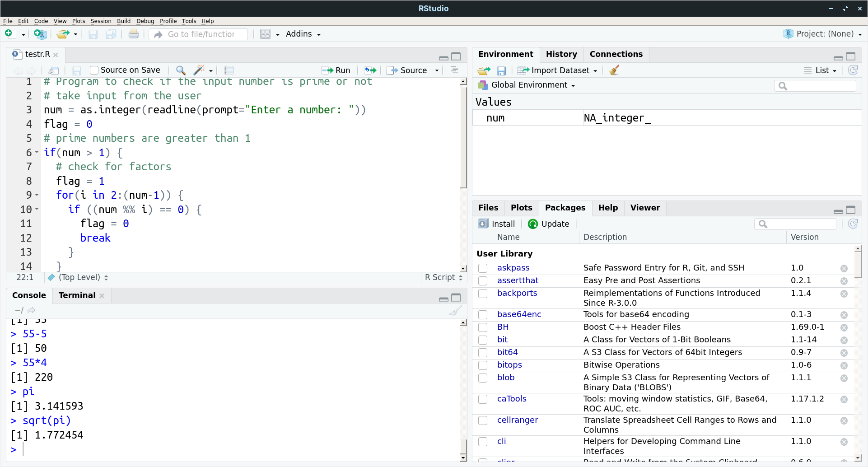Expand the Import Dataset dropdown
868x467 pixels.
557,70
